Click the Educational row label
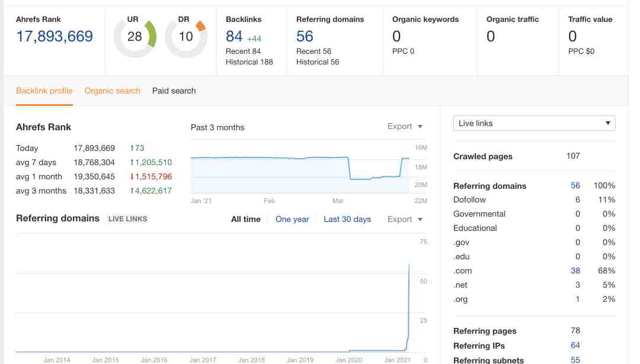Screen dimensions: 640x364 (x=475, y=228)
